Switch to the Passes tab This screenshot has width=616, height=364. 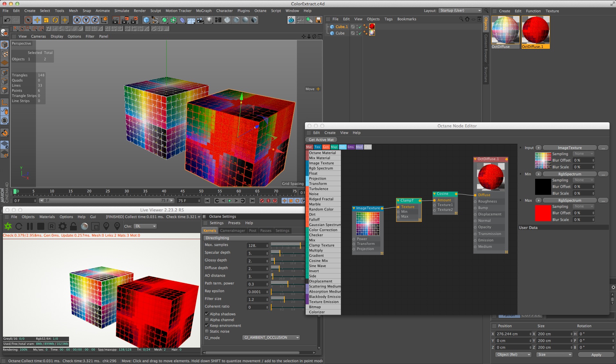click(x=266, y=230)
